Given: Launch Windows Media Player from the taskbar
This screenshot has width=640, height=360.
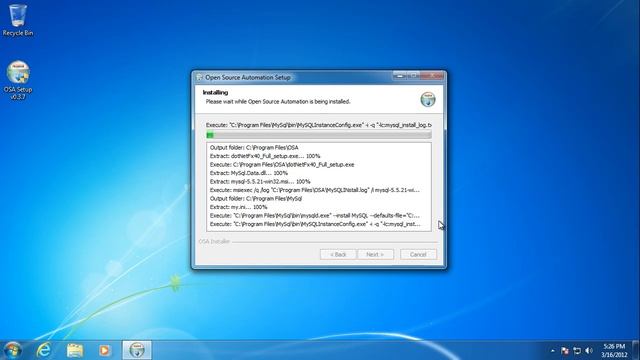Looking at the screenshot, I should coord(104,350).
